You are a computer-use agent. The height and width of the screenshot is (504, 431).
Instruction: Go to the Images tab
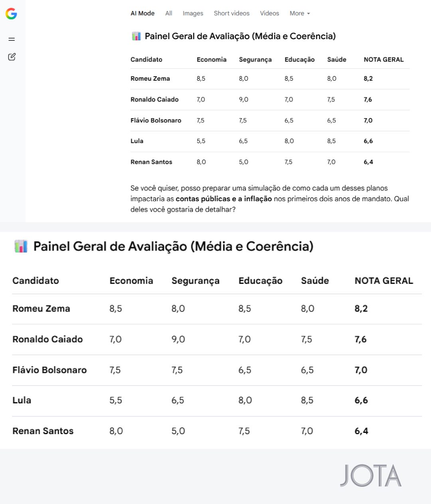193,13
